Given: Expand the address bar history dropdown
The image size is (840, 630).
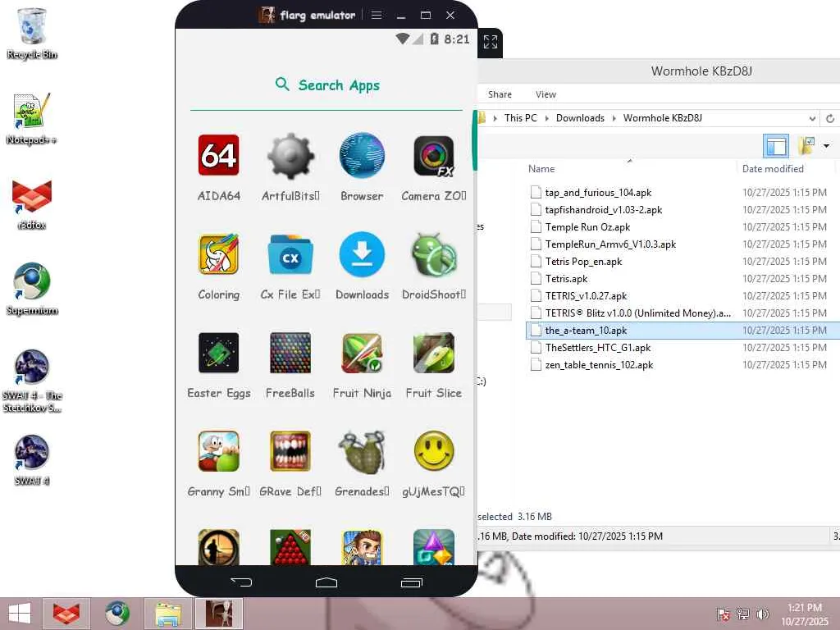Looking at the screenshot, I should 813,118.
